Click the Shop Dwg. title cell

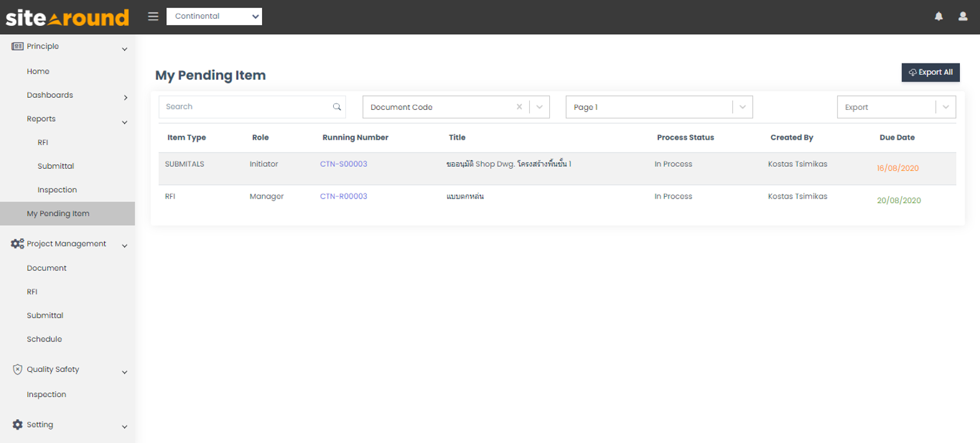click(x=509, y=164)
